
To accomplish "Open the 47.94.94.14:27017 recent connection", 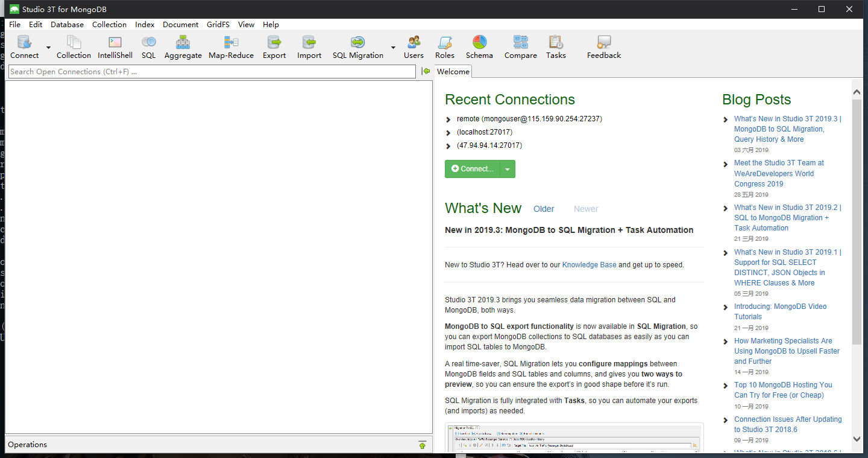I will [489, 145].
